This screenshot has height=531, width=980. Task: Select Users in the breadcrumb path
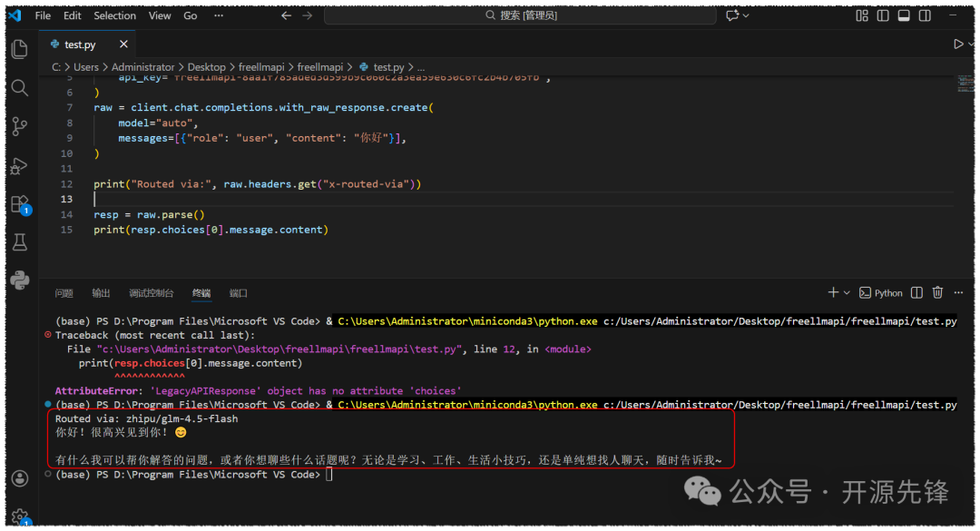coord(86,67)
